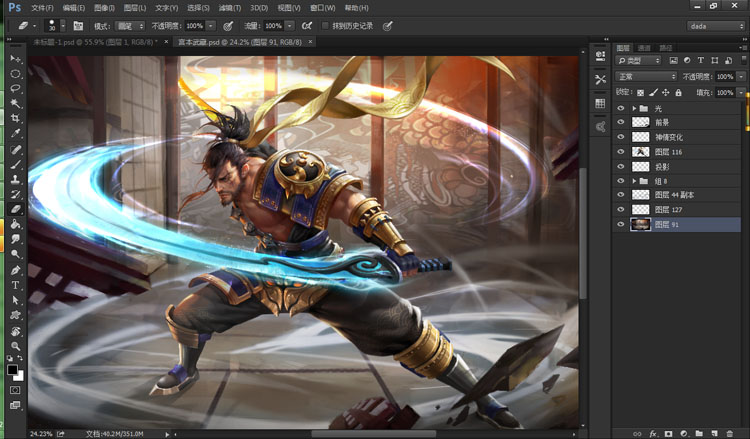Lock image pixels with brush icon

pos(653,92)
